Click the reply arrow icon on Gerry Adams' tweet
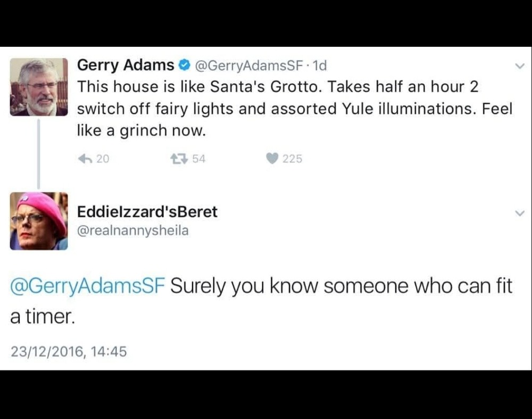532x419 pixels. [85, 158]
